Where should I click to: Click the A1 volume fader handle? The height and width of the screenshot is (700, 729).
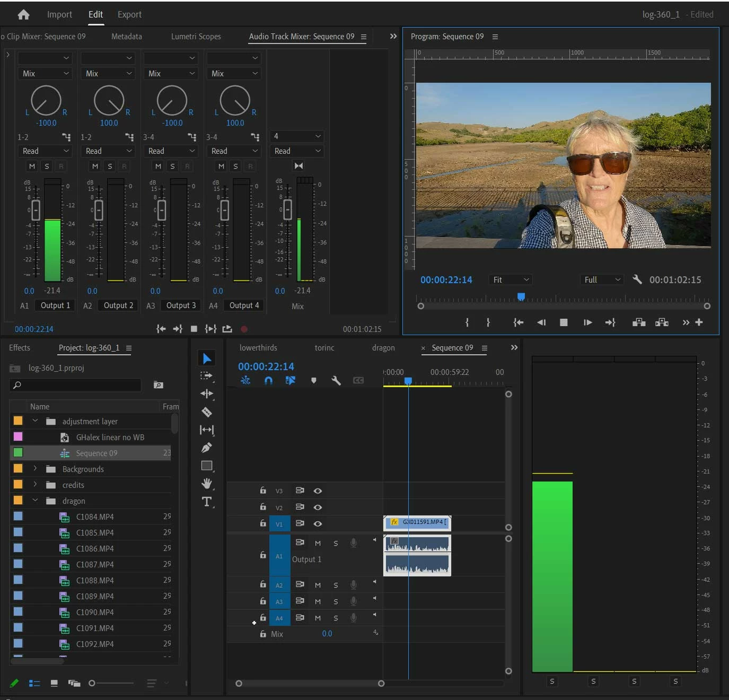pos(36,210)
